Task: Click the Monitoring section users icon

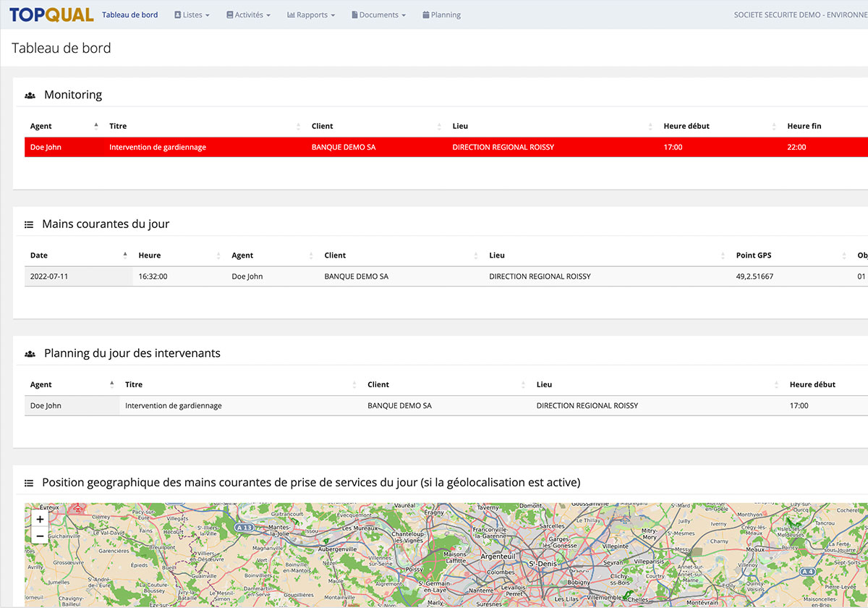Action: point(30,96)
